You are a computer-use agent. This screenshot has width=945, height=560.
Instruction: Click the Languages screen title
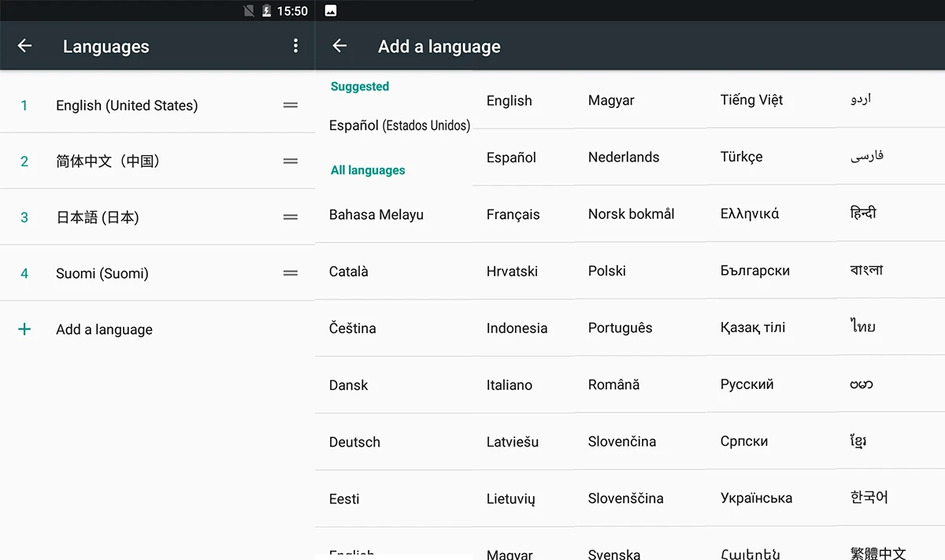coord(106,46)
